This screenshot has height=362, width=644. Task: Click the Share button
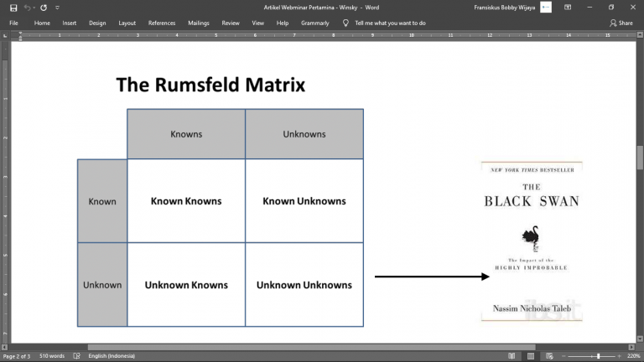(x=621, y=23)
